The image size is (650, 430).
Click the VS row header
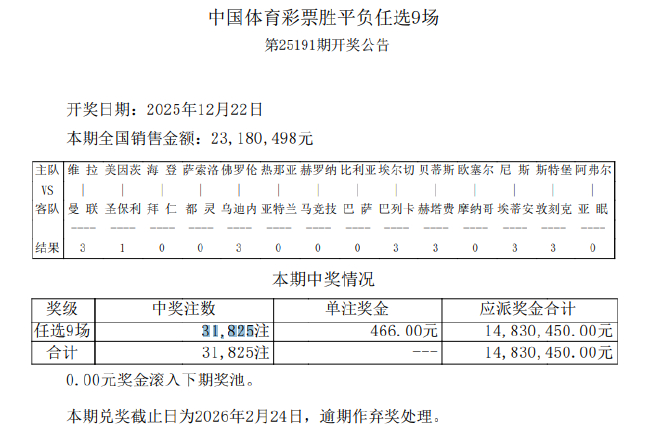pyautogui.click(x=47, y=190)
